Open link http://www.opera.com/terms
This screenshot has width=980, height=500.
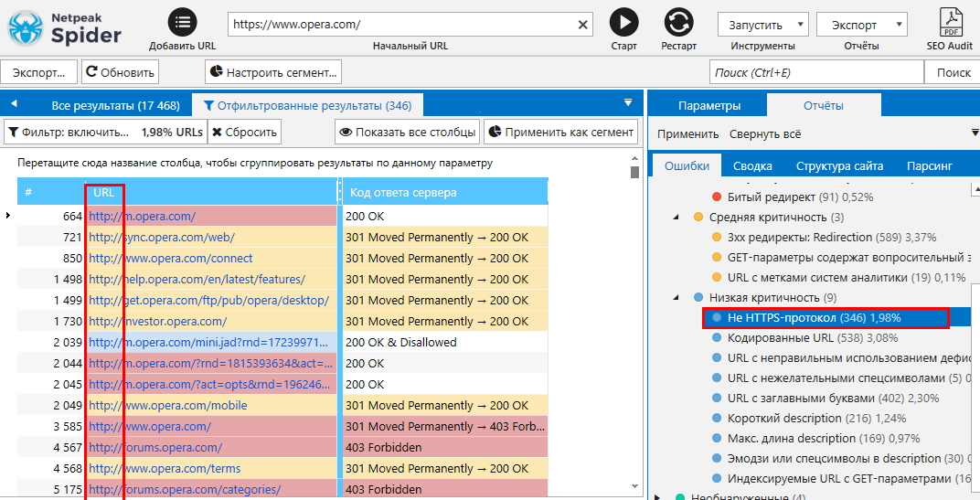click(x=165, y=469)
